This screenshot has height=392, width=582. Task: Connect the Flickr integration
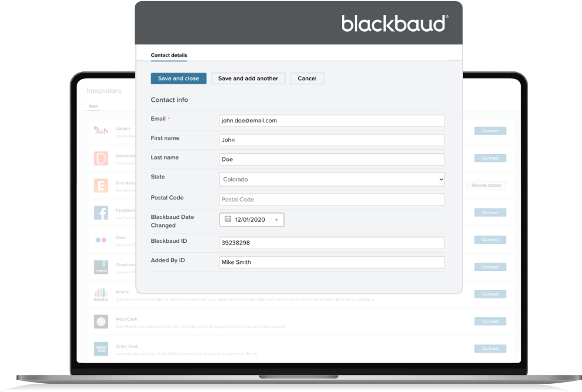490,239
